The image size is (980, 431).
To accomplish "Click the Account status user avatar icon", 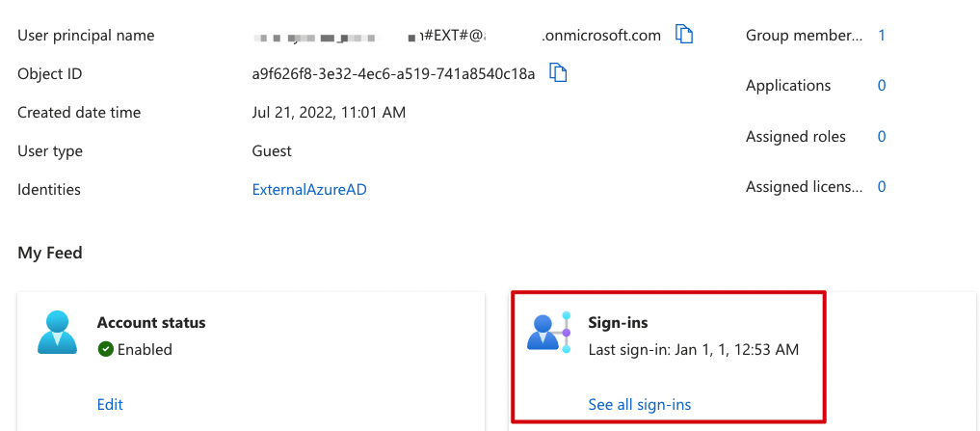I will click(x=57, y=333).
